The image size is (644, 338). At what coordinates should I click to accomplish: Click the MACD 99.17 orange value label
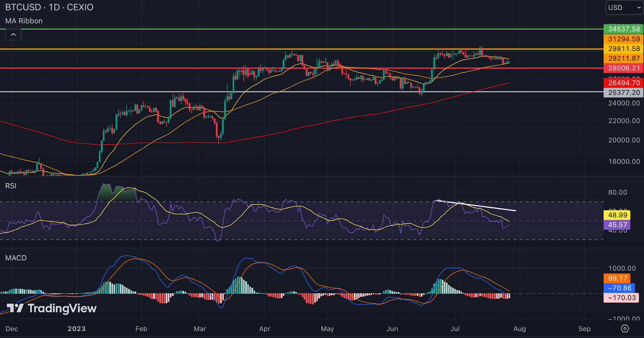(x=617, y=278)
